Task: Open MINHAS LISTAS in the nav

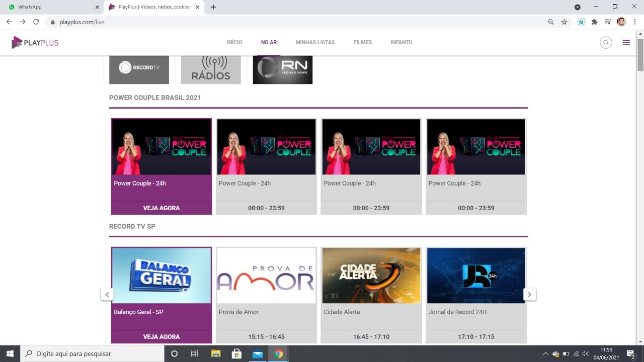Action: click(315, 42)
